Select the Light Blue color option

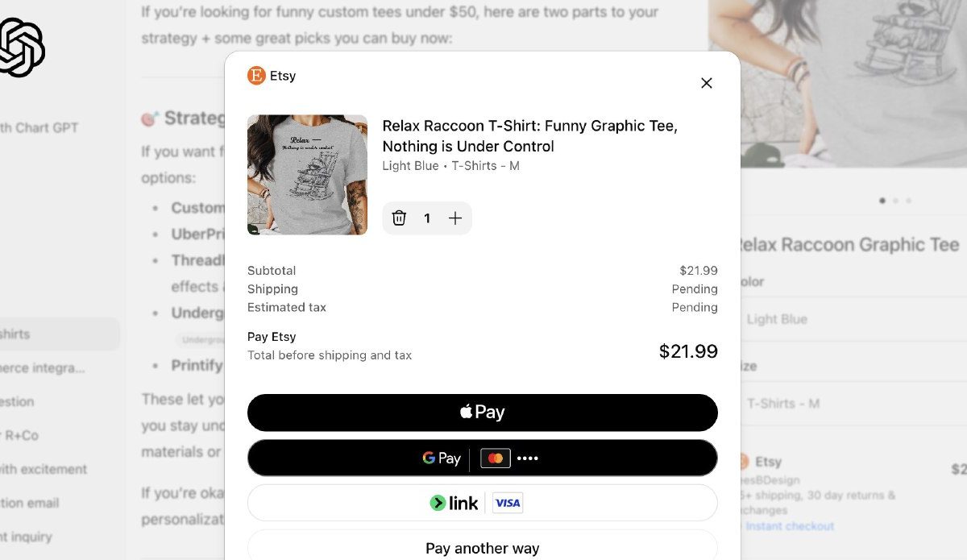[776, 319]
